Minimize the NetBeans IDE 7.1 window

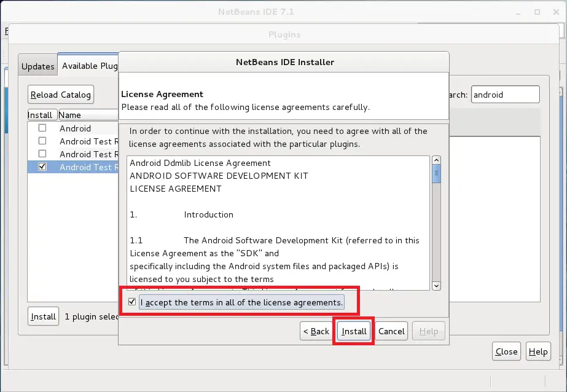pyautogui.click(x=518, y=13)
